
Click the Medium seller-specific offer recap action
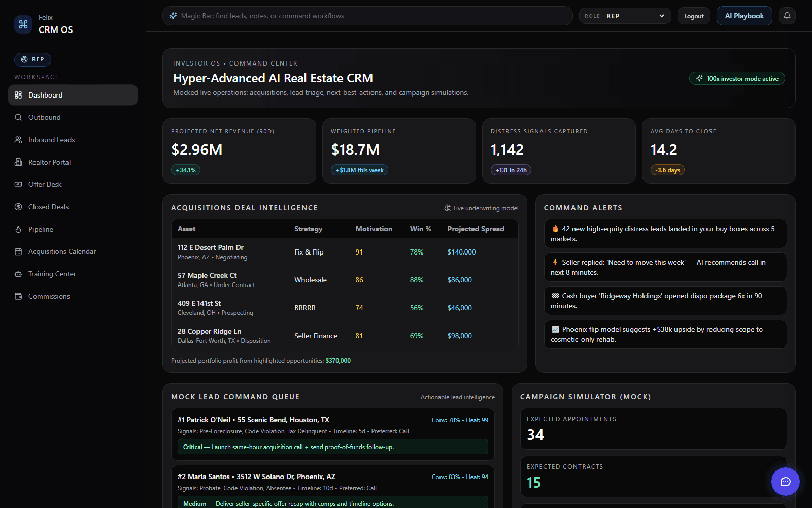(332, 503)
